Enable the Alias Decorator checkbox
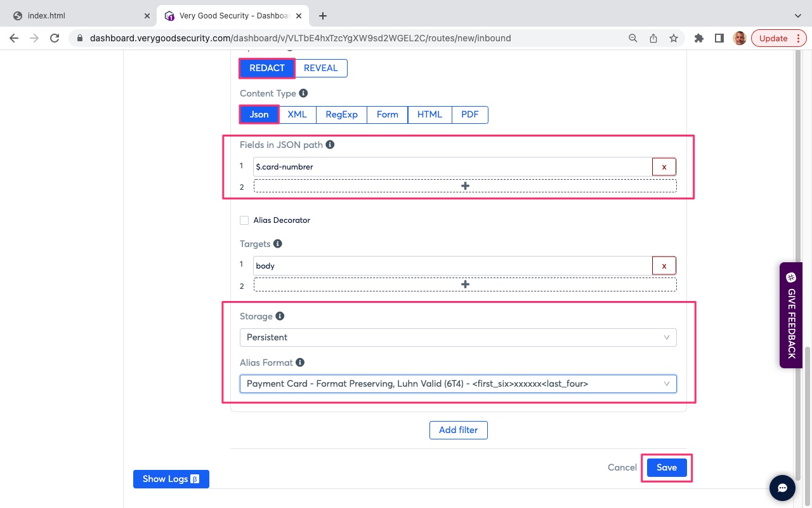The height and width of the screenshot is (508, 812). click(x=244, y=220)
